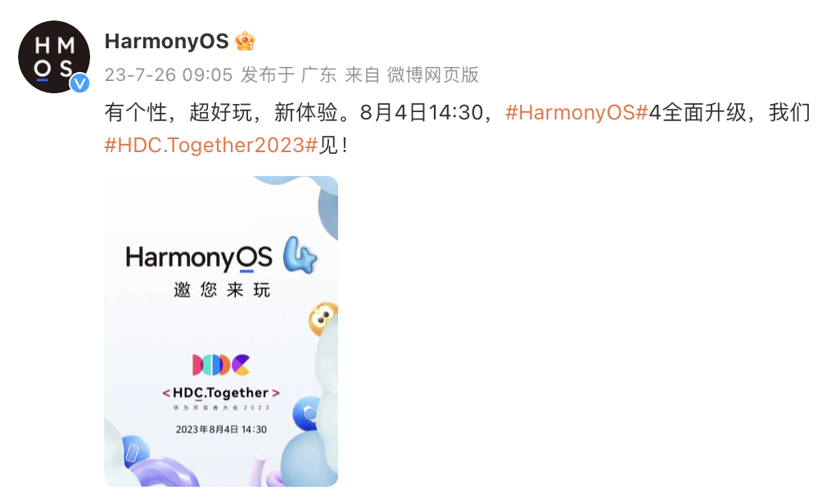Open the #HDC.Together2023# hashtag topic
The width and height of the screenshot is (840, 504).
click(x=211, y=145)
